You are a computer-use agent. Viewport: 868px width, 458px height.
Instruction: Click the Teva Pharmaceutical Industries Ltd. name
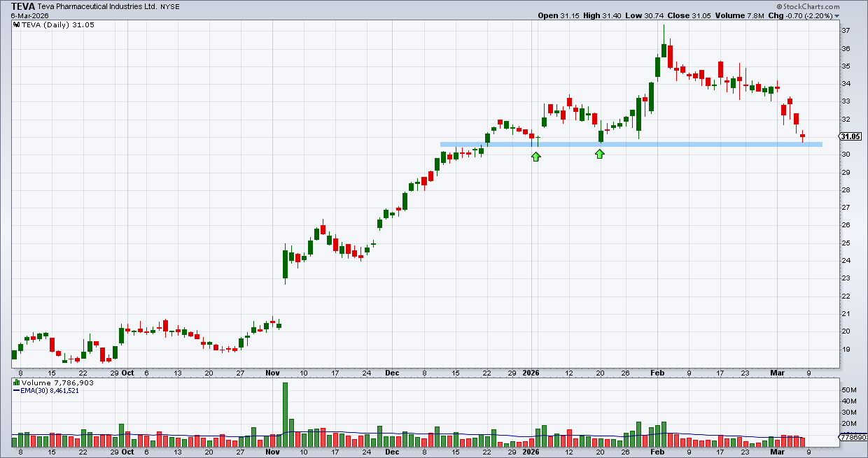click(x=96, y=7)
